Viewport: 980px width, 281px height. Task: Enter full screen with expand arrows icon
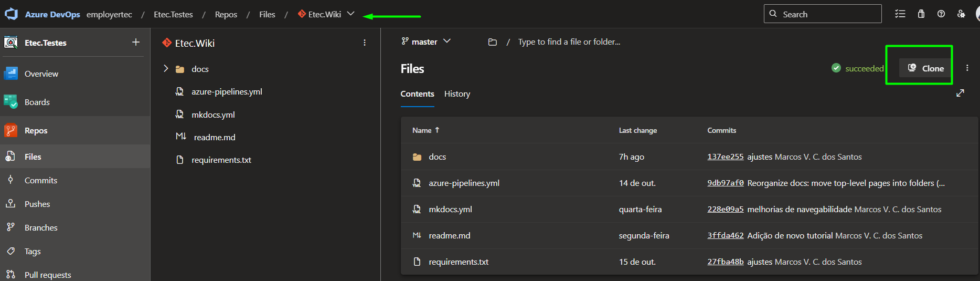960,93
